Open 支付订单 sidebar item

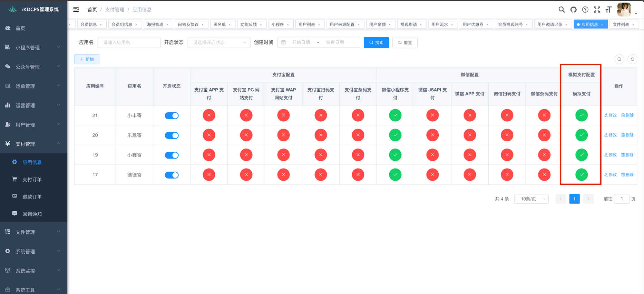point(33,180)
